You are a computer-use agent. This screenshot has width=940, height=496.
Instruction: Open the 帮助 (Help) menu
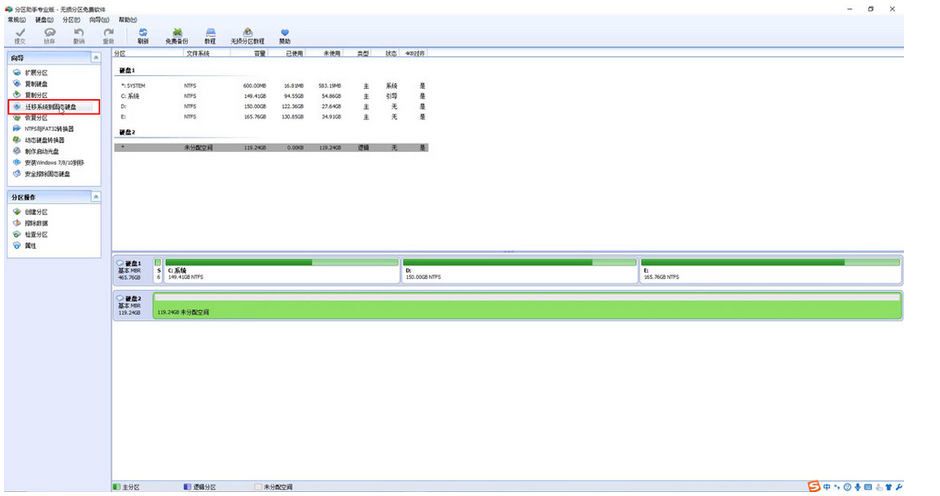(128, 20)
